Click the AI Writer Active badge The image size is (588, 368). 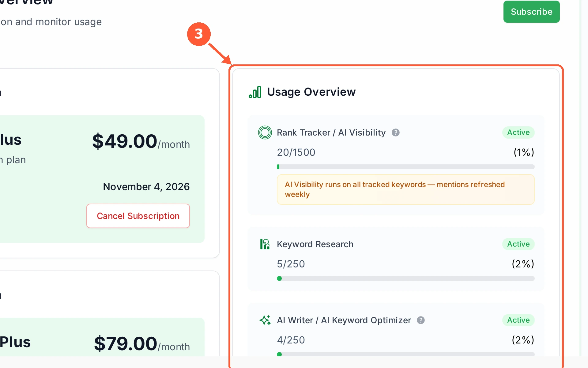tap(518, 320)
